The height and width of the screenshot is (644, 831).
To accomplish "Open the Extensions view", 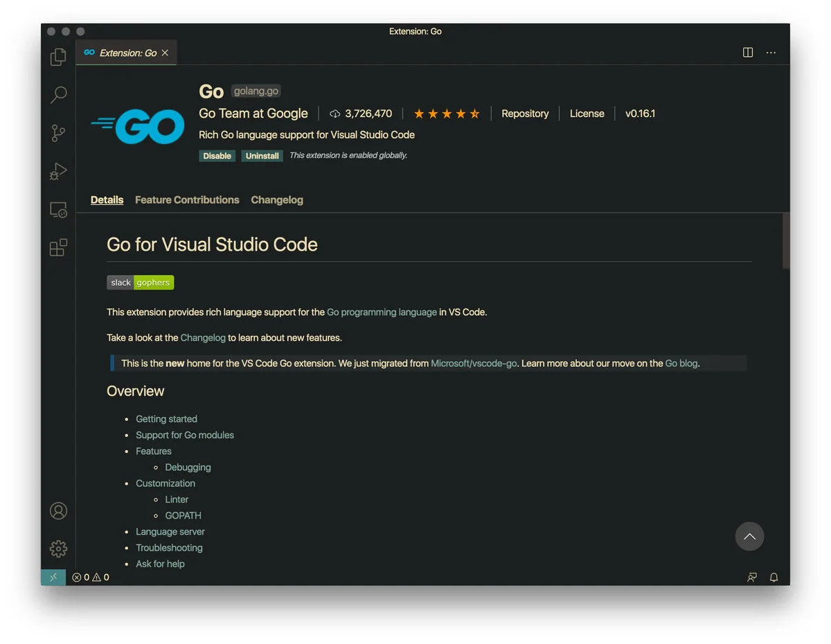I will [x=58, y=247].
